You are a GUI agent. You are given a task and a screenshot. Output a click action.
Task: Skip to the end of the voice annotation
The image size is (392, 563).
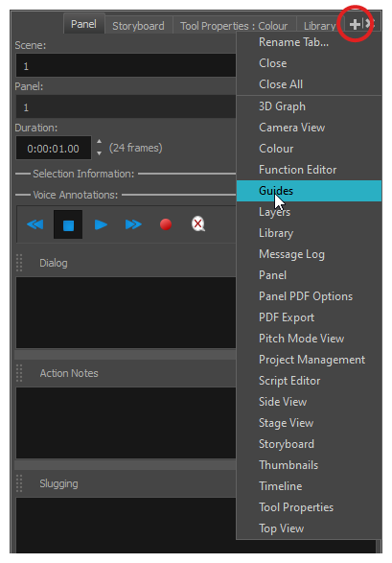(133, 224)
